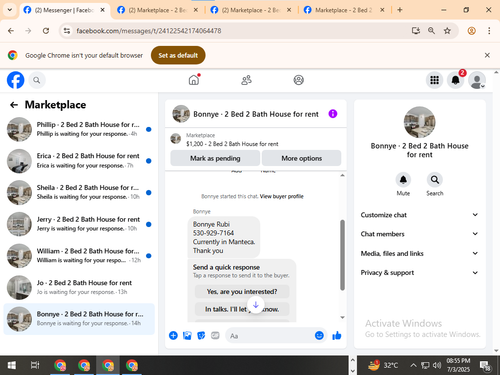Open Sheila's house rental conversation
Viewport: 500px width, 375px height.
pyautogui.click(x=79, y=192)
